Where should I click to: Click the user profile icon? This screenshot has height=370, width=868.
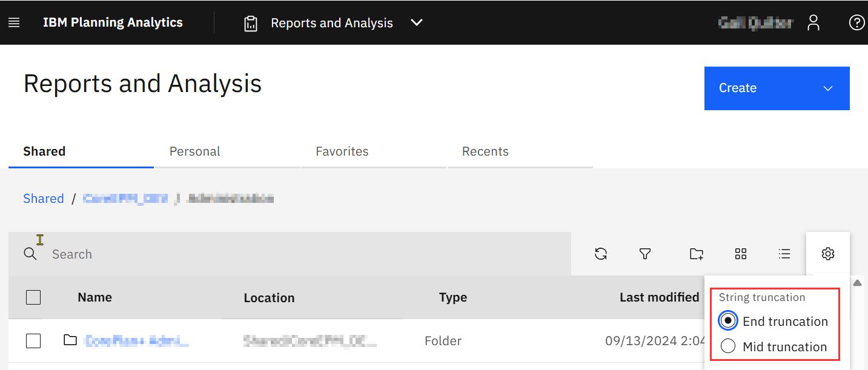[x=813, y=23]
